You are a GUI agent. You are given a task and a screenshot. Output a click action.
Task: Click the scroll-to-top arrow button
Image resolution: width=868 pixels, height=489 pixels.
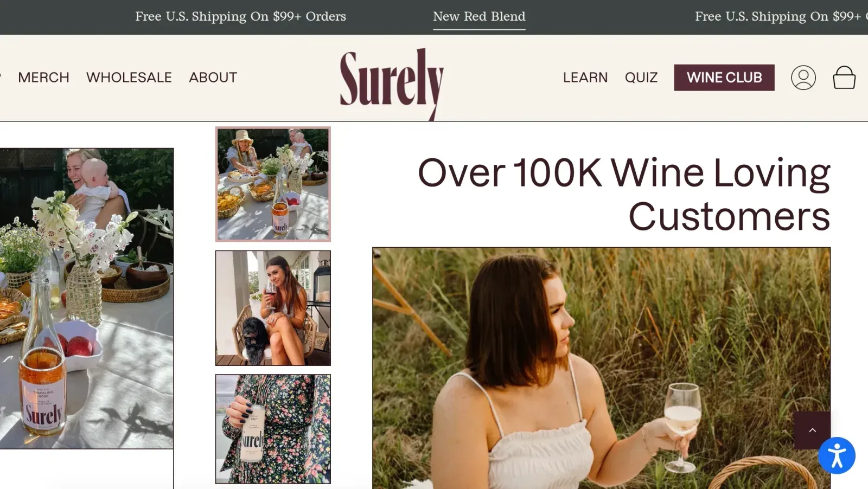tap(812, 430)
